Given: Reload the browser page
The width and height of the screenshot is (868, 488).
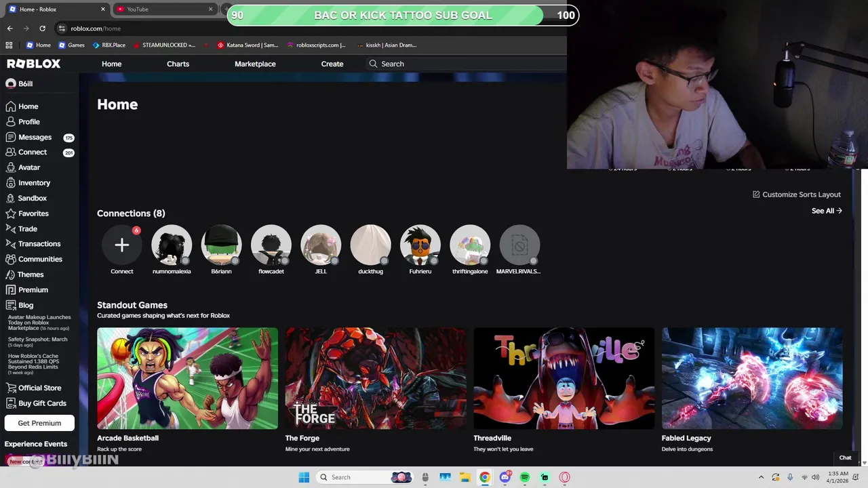Looking at the screenshot, I should [x=42, y=28].
